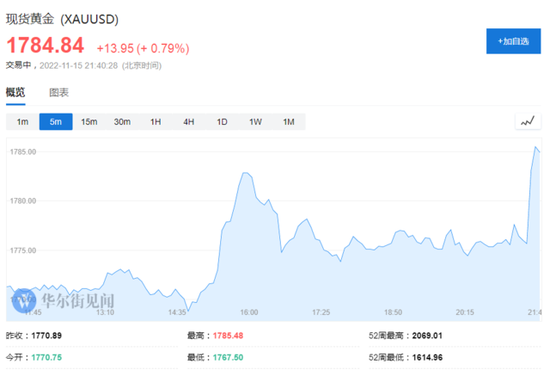This screenshot has width=550, height=370.
Task: Select the 1D timeframe
Action: 222,122
